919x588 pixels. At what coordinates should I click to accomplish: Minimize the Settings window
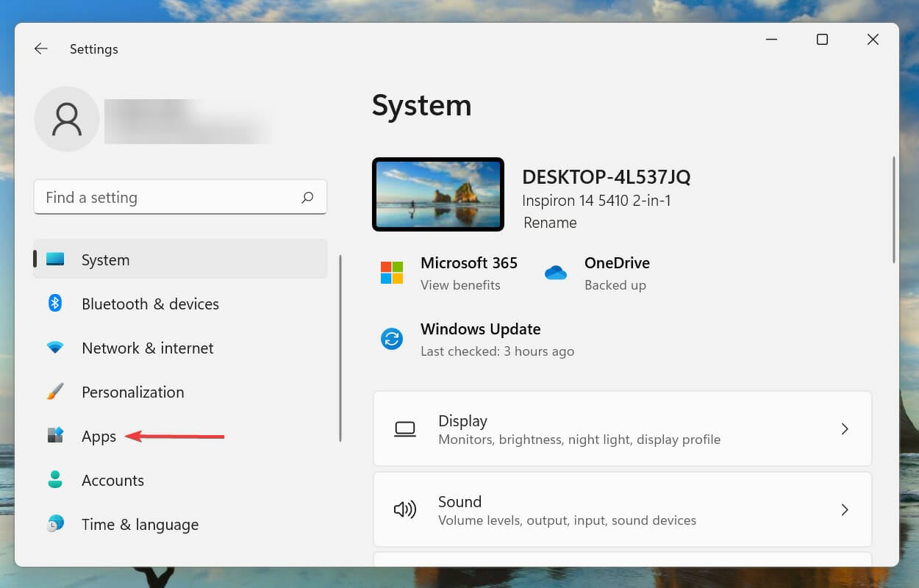772,40
